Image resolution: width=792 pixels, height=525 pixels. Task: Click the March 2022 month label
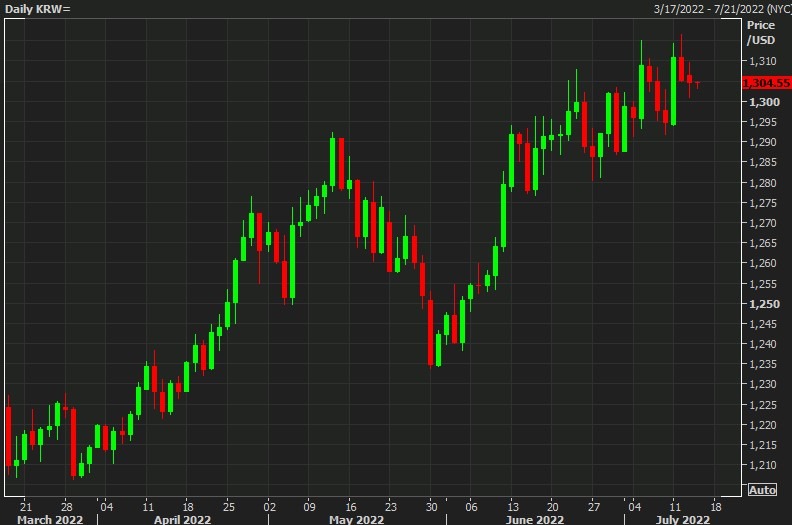[x=50, y=519]
